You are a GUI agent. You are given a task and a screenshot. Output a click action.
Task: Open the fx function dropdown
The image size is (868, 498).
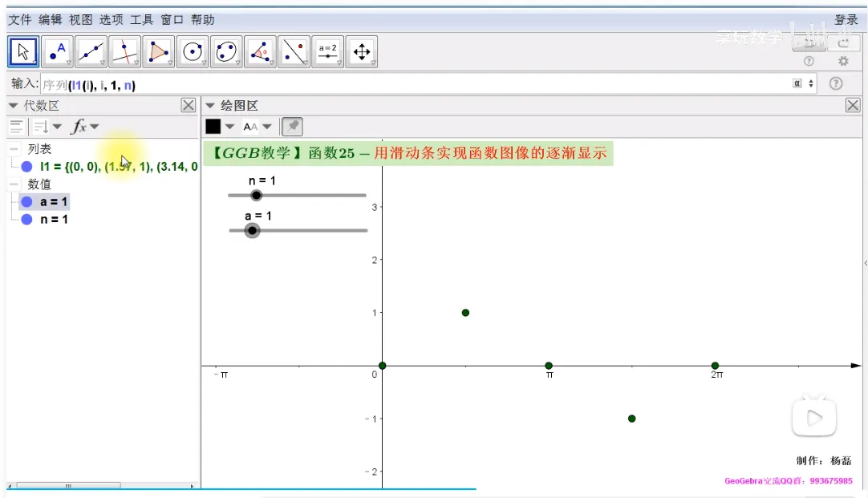[x=85, y=127]
